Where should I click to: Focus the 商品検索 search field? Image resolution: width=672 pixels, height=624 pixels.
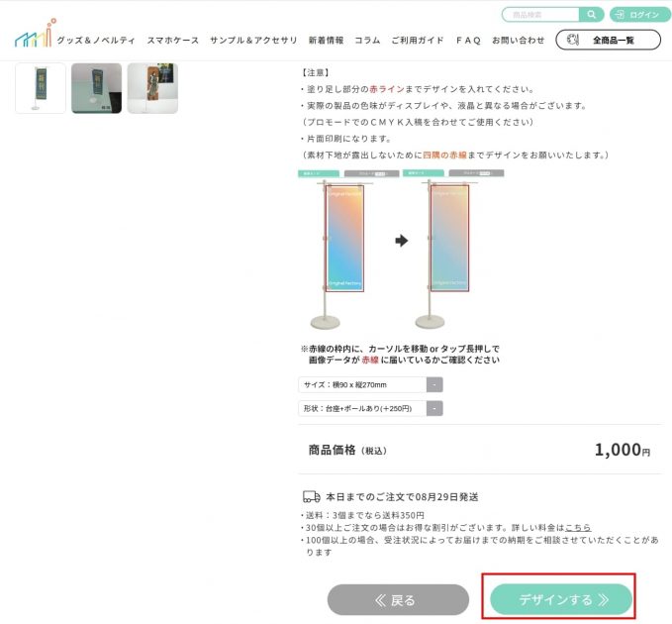540,15
